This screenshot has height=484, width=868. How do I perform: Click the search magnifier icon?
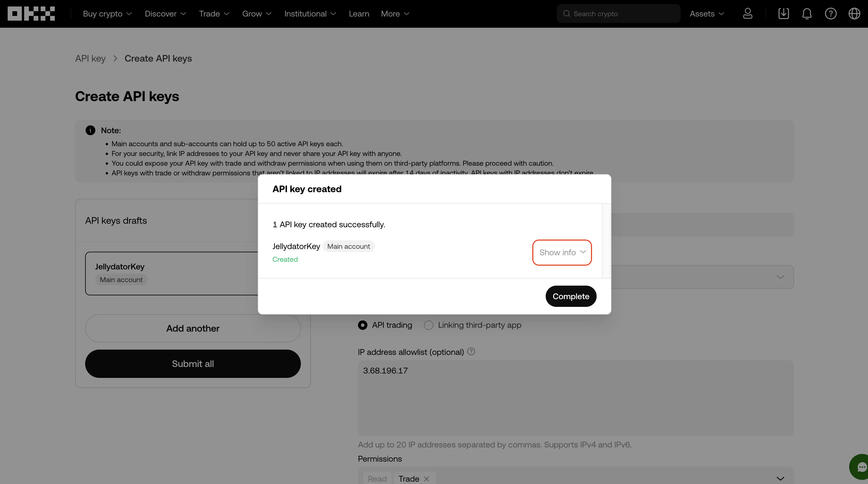pos(566,14)
